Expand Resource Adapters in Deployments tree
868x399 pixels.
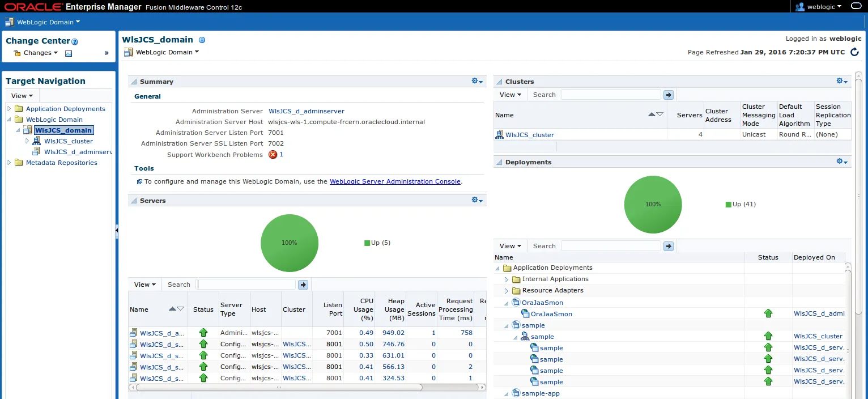pyautogui.click(x=507, y=291)
